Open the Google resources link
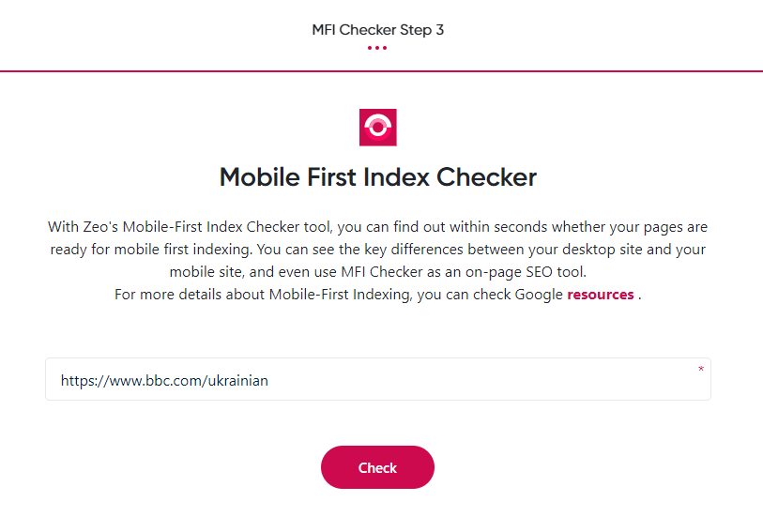Screen dimensions: 763x532 600,295
